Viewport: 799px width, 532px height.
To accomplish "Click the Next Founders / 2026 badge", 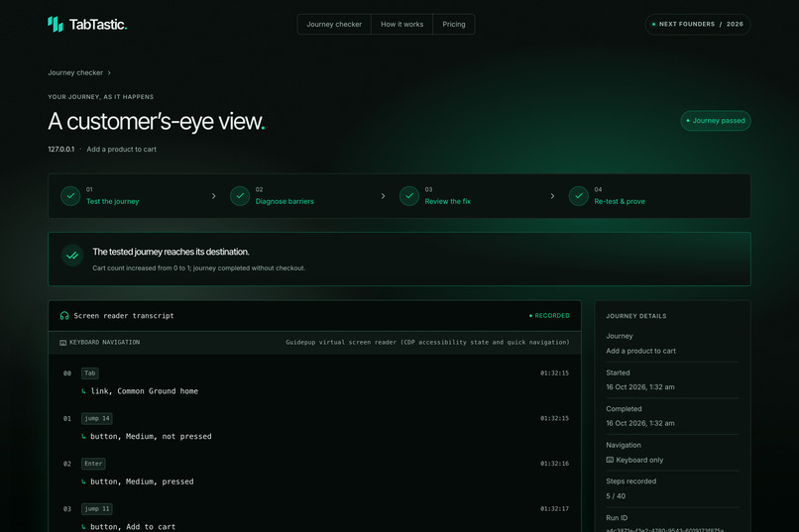I will (x=698, y=25).
